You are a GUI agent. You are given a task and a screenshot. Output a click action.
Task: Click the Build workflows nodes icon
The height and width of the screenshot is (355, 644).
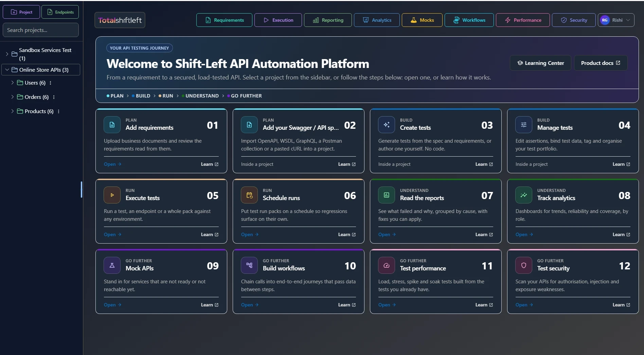click(x=249, y=265)
